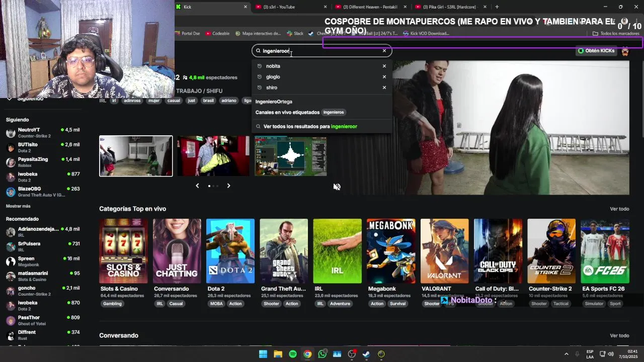
Task: Go to previous featured stream arrow
Action: click(197, 186)
